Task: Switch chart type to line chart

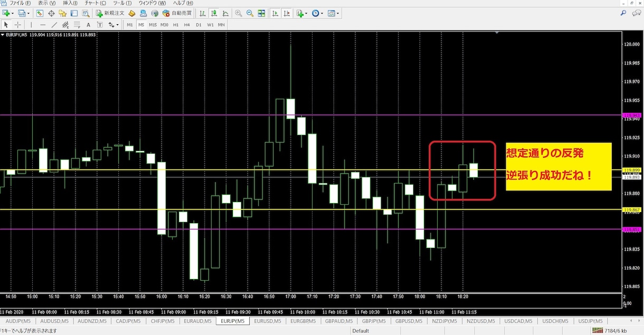Action: point(225,13)
